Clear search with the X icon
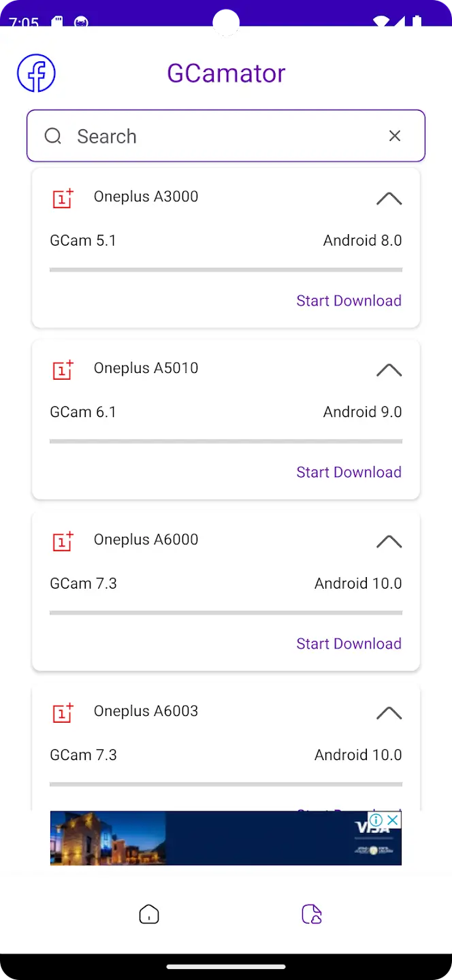This screenshot has height=980, width=452. pyautogui.click(x=395, y=136)
